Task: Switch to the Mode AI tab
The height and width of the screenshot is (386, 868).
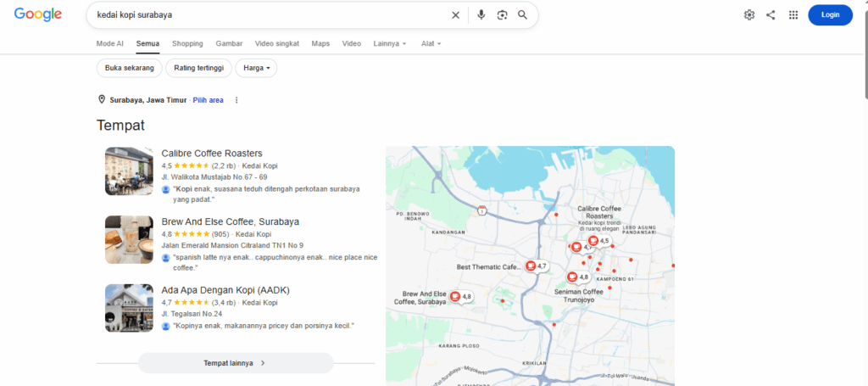Action: click(109, 44)
